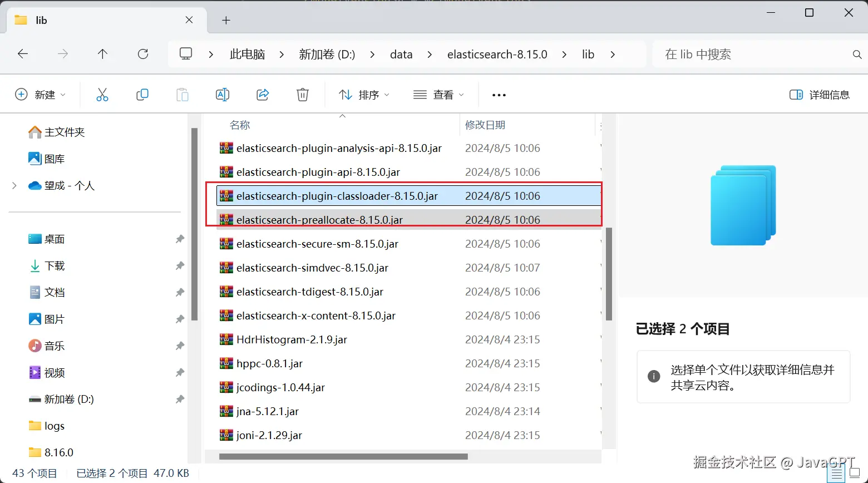Toggle the 详细信息 details pane
The width and height of the screenshot is (868, 483).
tap(820, 95)
